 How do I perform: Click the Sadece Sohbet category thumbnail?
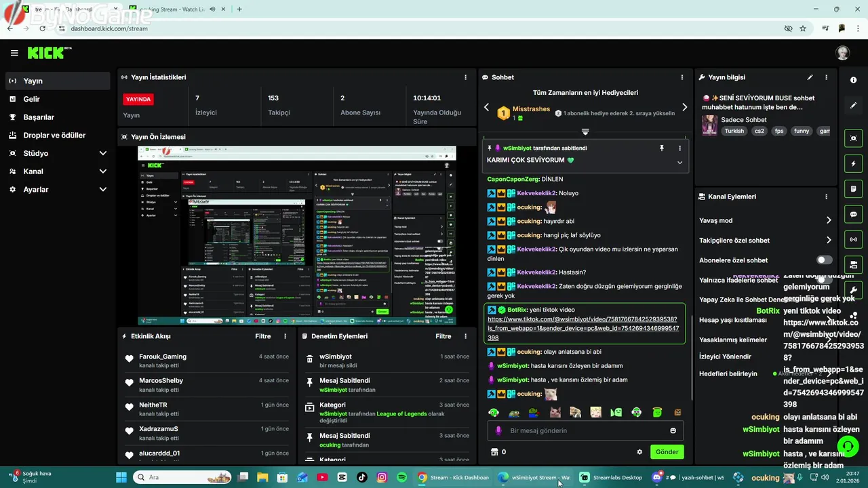pos(709,125)
